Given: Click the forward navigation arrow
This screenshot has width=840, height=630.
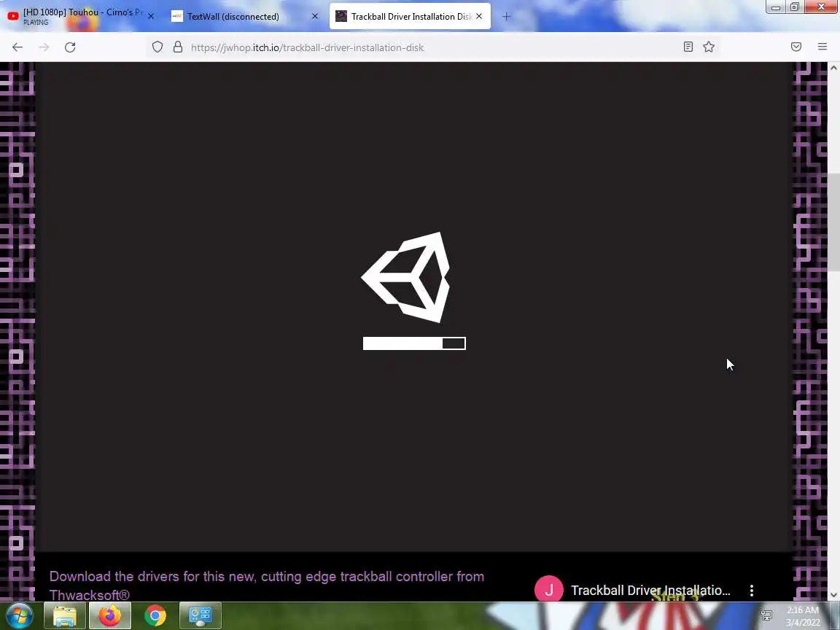Looking at the screenshot, I should [x=44, y=47].
